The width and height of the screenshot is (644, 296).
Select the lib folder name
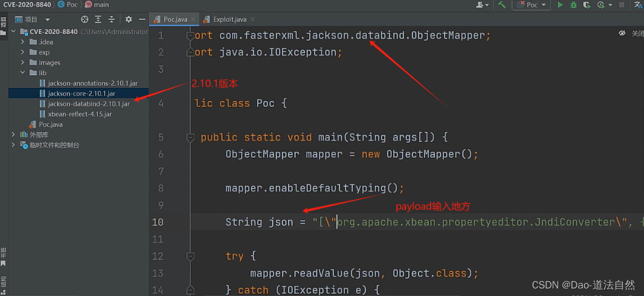tap(43, 73)
